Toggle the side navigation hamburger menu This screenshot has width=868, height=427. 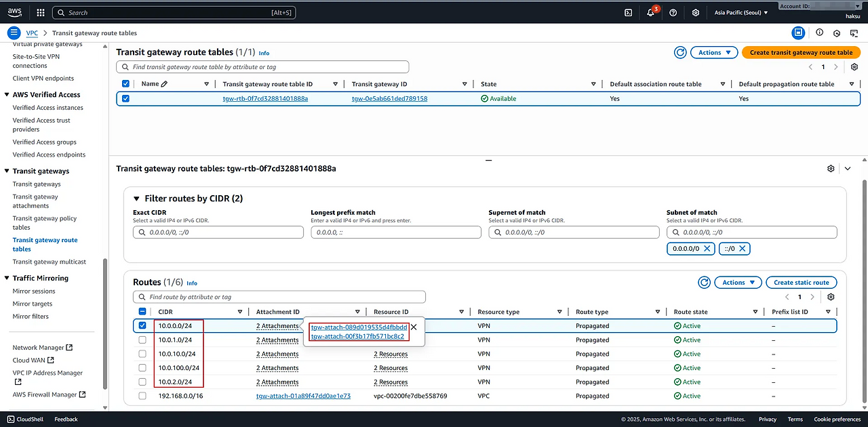(14, 33)
